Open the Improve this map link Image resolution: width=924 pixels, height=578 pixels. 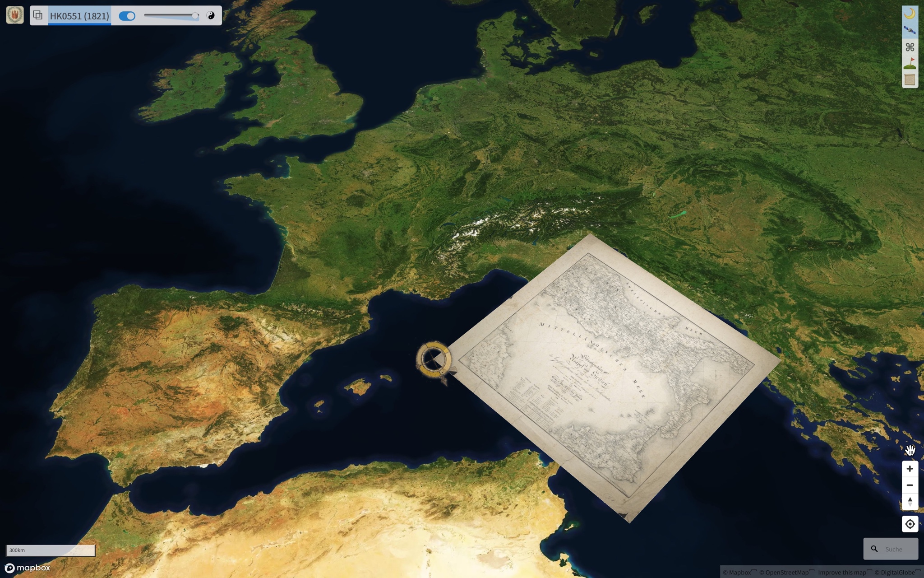coord(842,573)
